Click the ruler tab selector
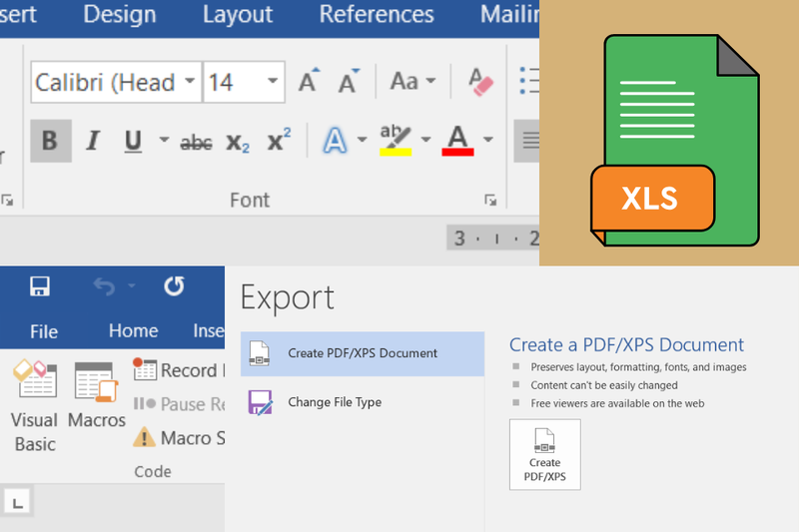Screen dimensions: 799x532 pyautogui.click(x=18, y=503)
